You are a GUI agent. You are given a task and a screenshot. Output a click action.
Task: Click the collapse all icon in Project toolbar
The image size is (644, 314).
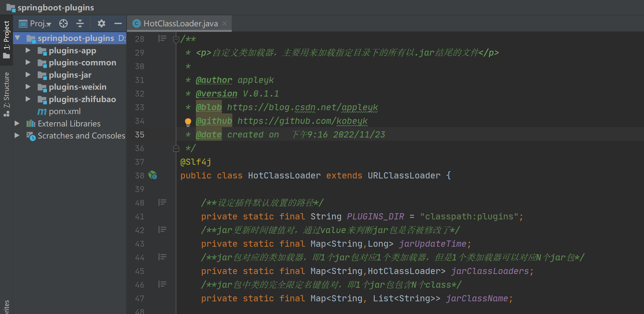(x=80, y=23)
